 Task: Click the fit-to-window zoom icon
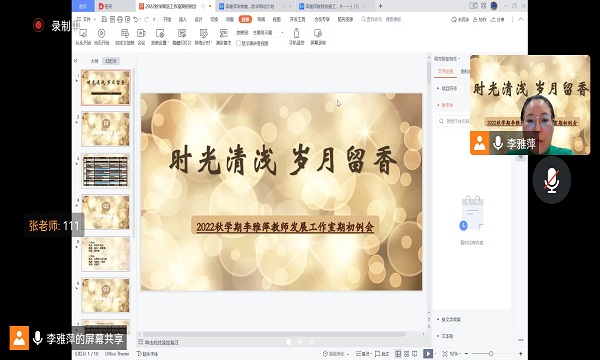(x=445, y=354)
